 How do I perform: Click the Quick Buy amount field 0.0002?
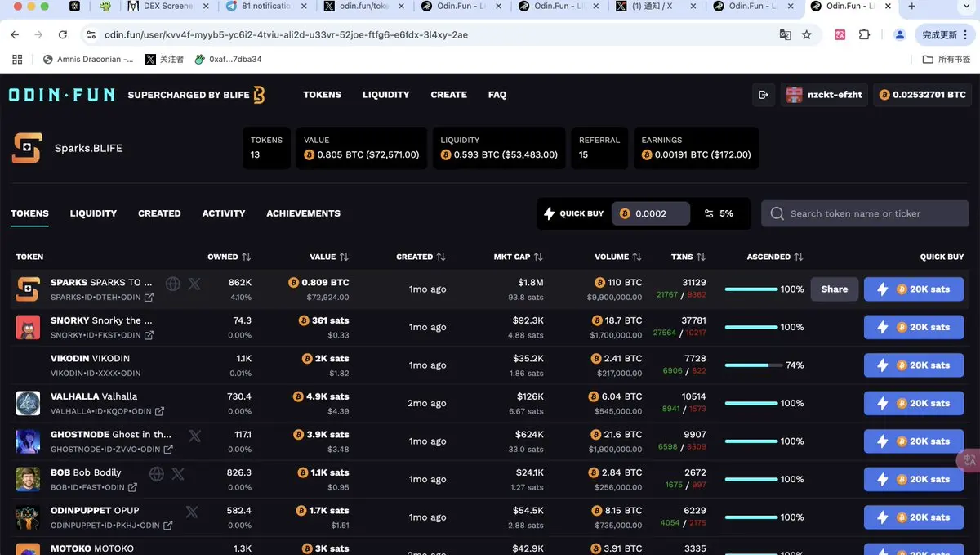[651, 213]
